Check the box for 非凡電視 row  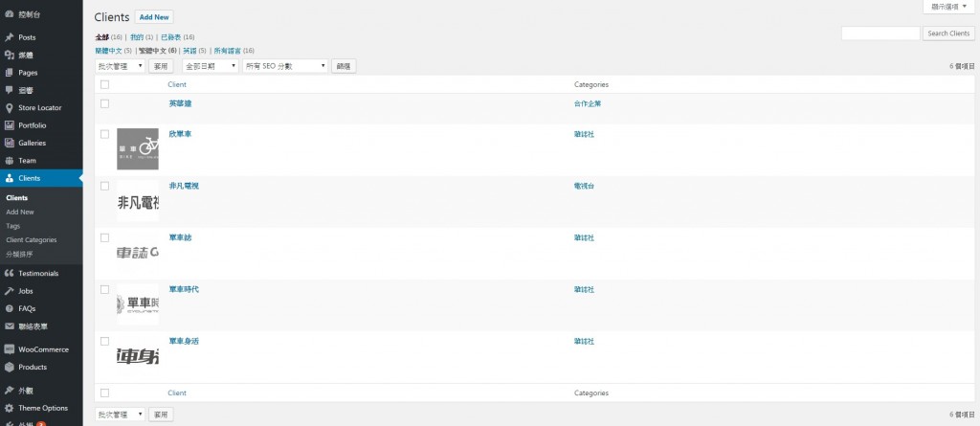[104, 186]
